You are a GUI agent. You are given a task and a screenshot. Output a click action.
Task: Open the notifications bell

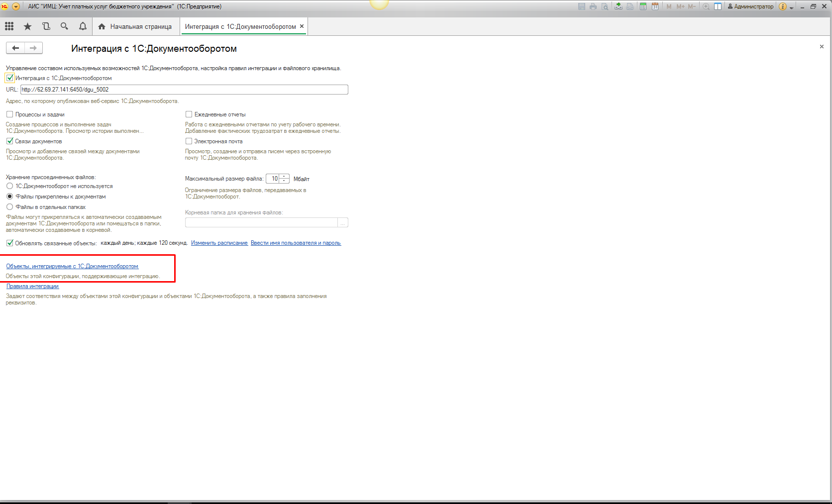click(x=83, y=26)
